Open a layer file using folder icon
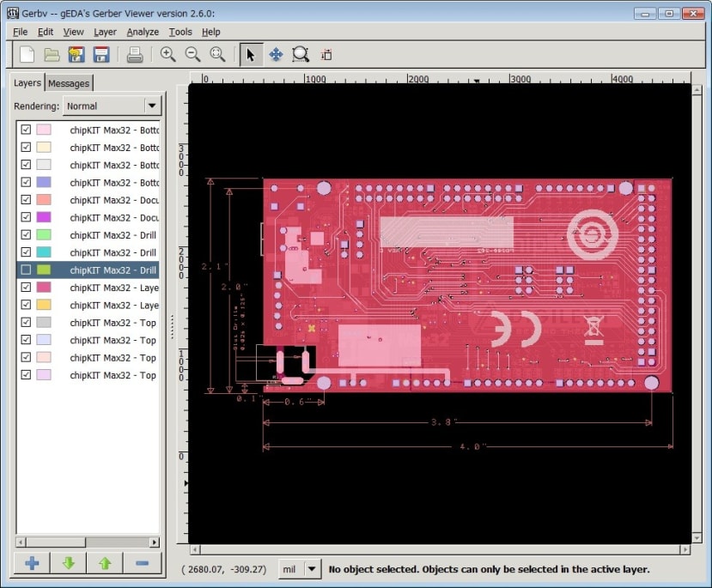Viewport: 712px width, 588px height. click(x=52, y=55)
